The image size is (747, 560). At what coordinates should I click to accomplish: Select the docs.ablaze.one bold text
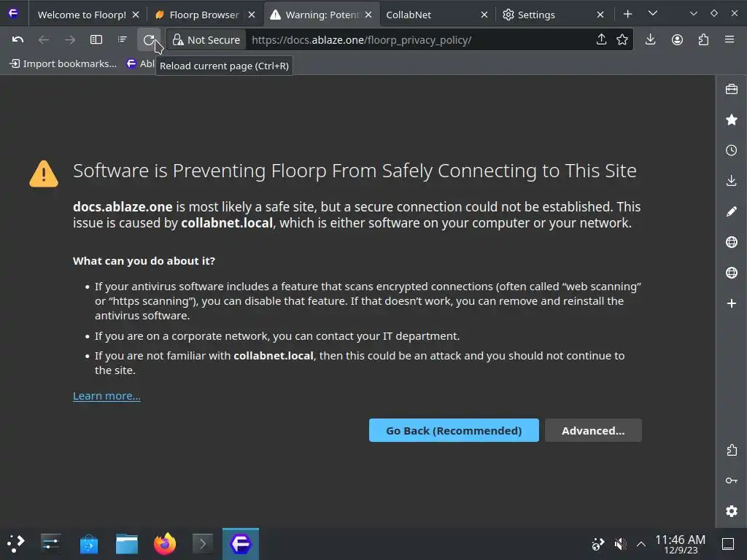point(123,206)
